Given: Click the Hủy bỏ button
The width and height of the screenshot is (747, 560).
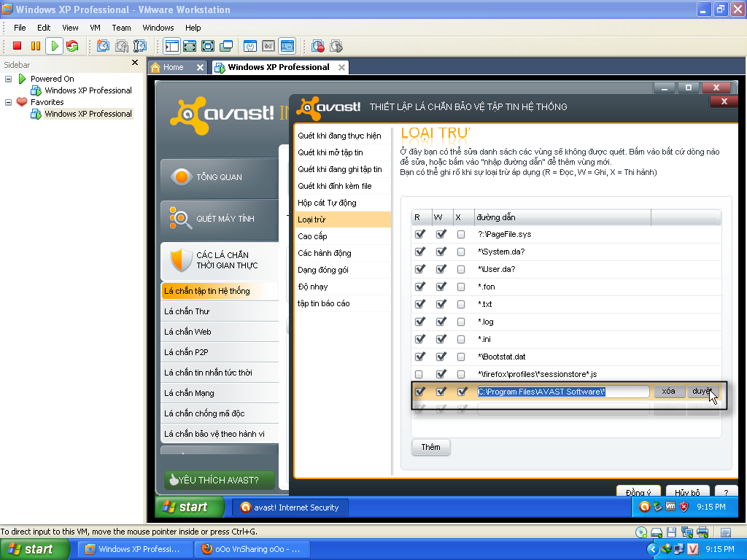Looking at the screenshot, I should tap(687, 492).
